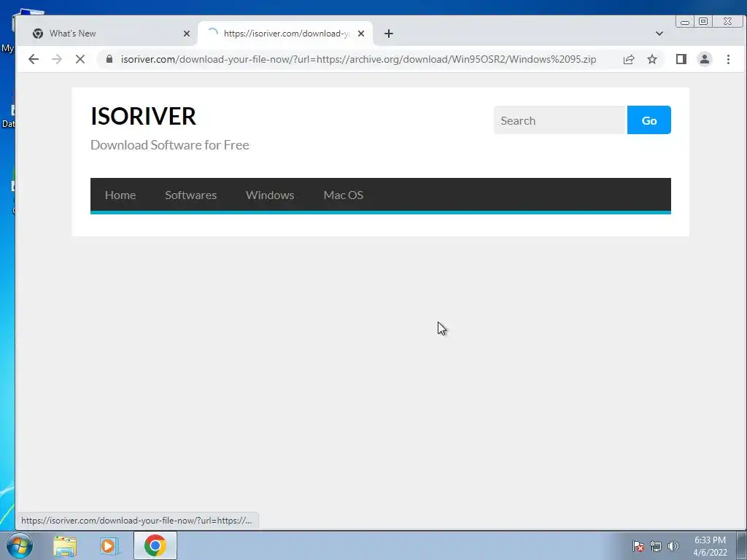Open File Explorer from the taskbar

click(x=65, y=545)
